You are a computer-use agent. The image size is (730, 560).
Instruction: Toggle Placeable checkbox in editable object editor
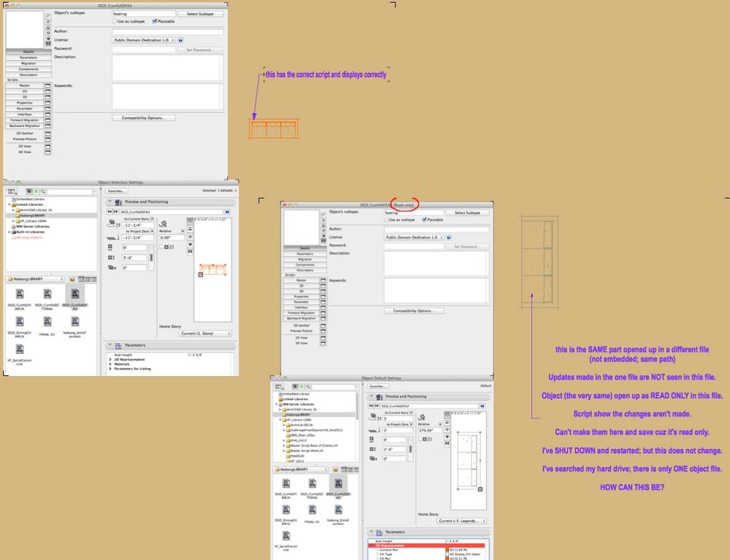point(155,21)
